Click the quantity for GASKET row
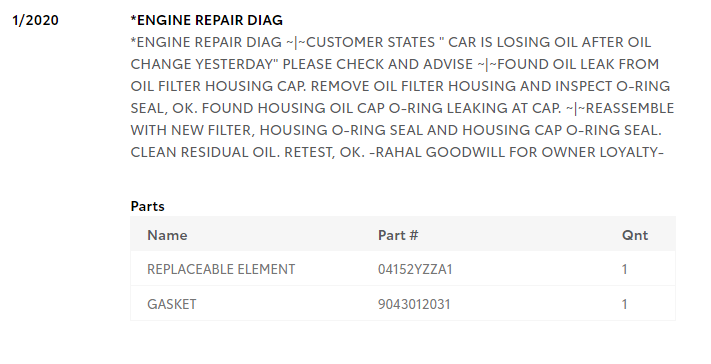Screen dimensions: 711x364 (624, 304)
